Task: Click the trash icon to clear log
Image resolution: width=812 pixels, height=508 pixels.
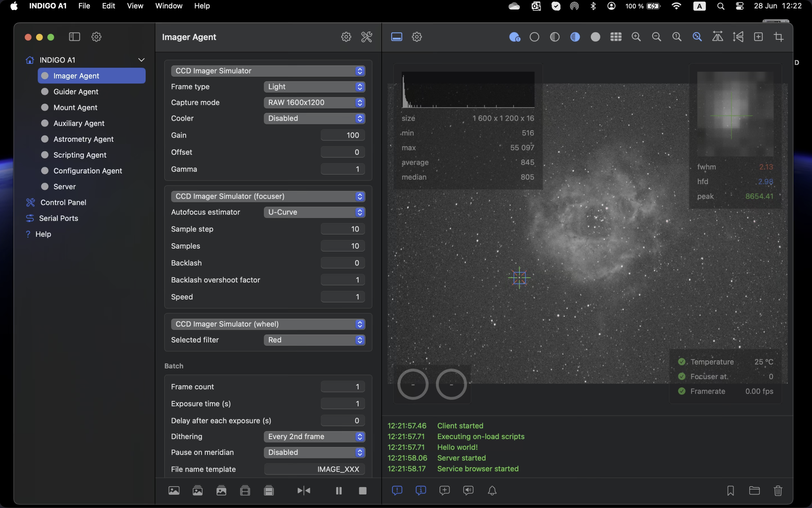Action: 778,490
